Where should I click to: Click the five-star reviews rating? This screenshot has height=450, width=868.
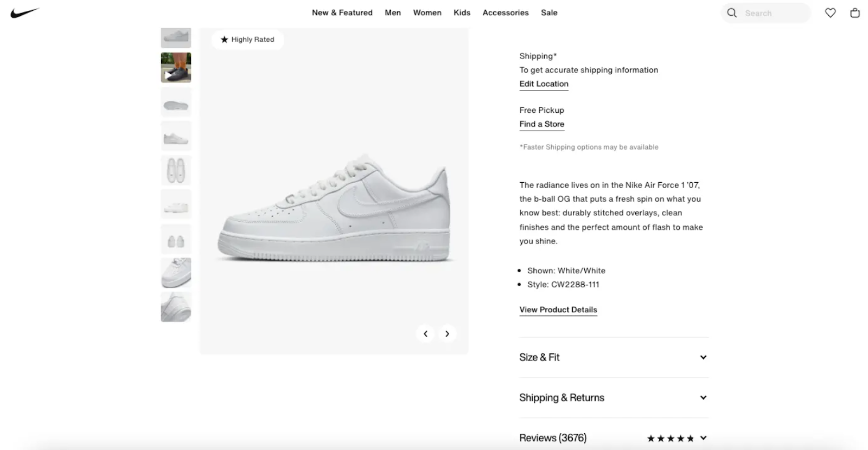670,438
